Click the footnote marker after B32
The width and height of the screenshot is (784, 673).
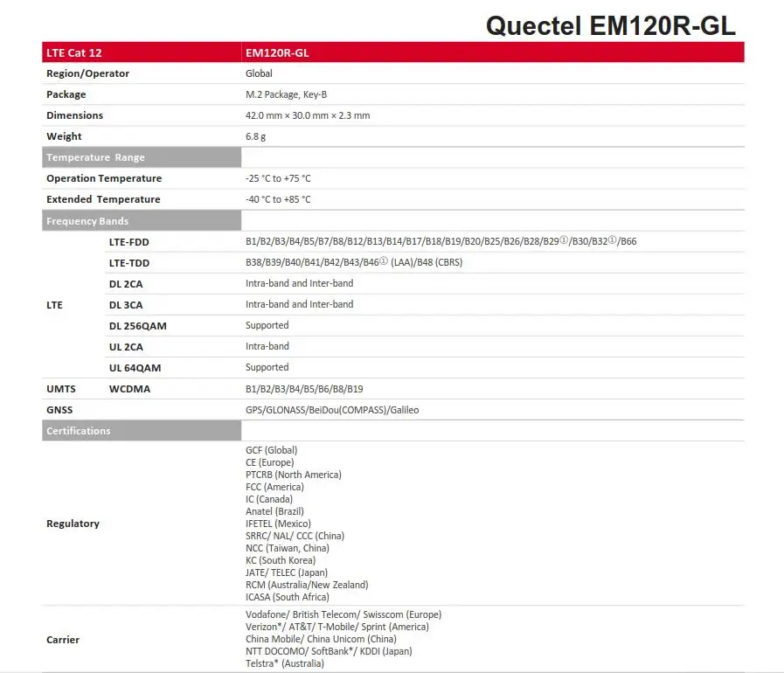[613, 240]
